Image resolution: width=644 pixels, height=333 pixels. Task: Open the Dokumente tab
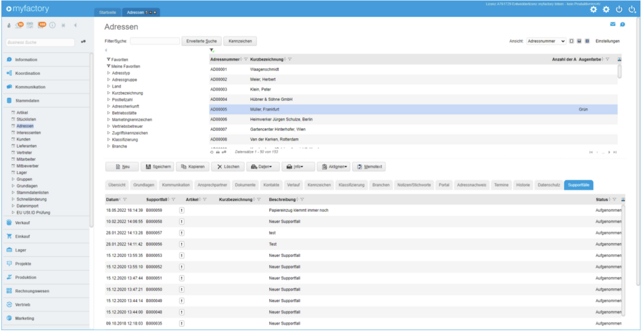[245, 185]
